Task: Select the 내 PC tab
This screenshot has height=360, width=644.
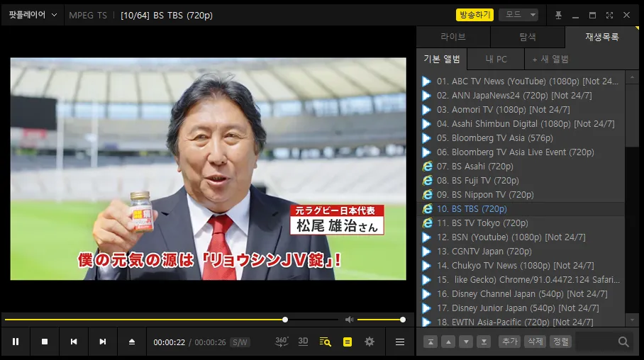Action: pyautogui.click(x=496, y=59)
